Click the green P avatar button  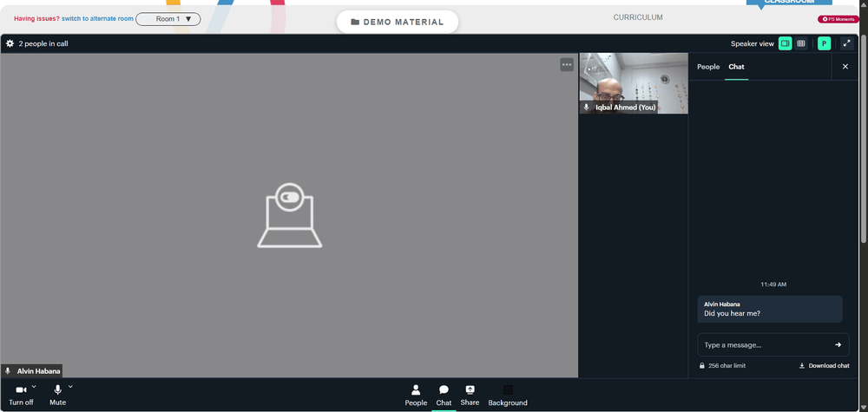[x=825, y=43]
